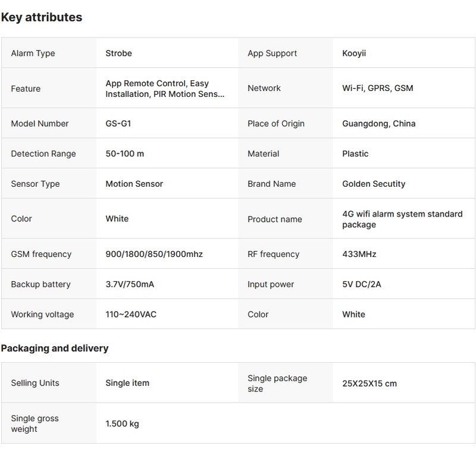Viewport: 476px width, 449px height.
Task: Click the Kooyii app support value
Action: click(355, 53)
